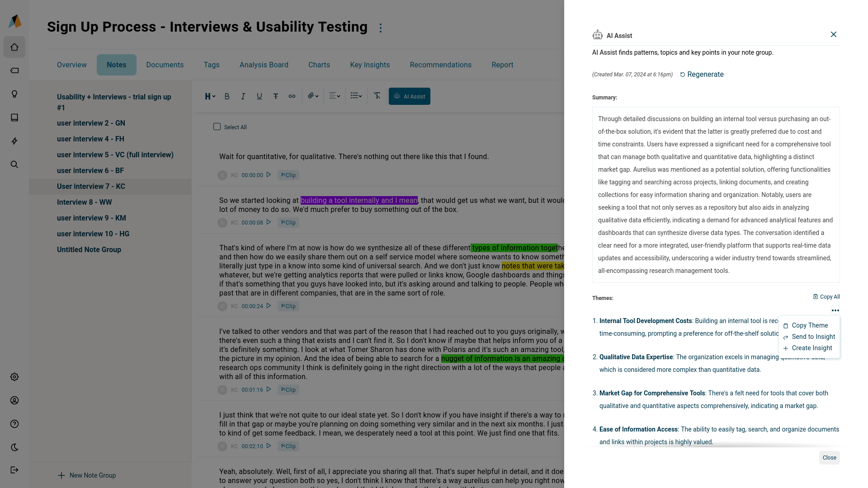Click the link insertion icon
This screenshot has height=488, width=868.
[292, 96]
